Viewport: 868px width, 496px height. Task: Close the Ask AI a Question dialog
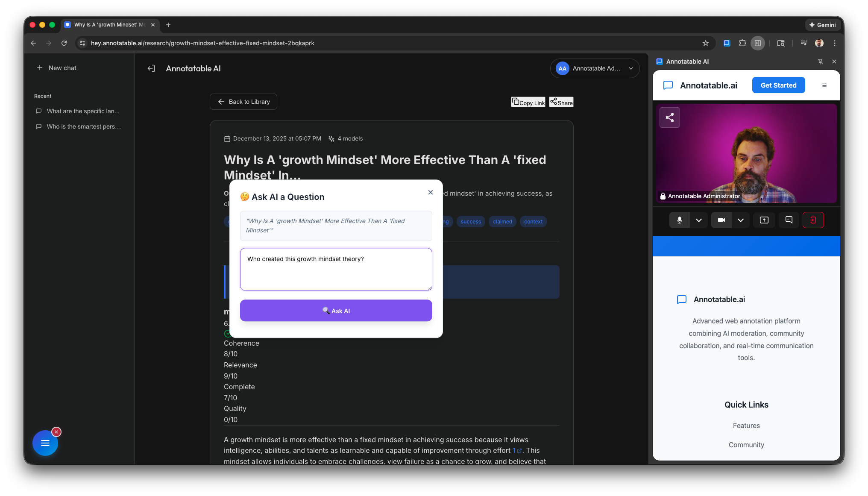point(430,192)
